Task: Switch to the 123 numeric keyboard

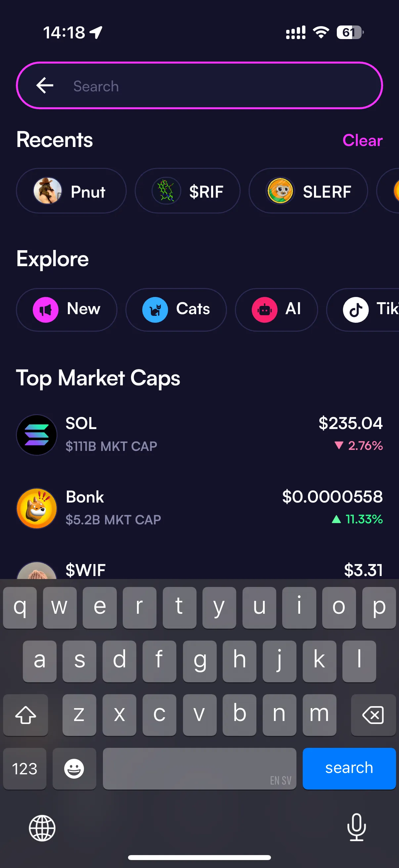Action: coord(24,768)
